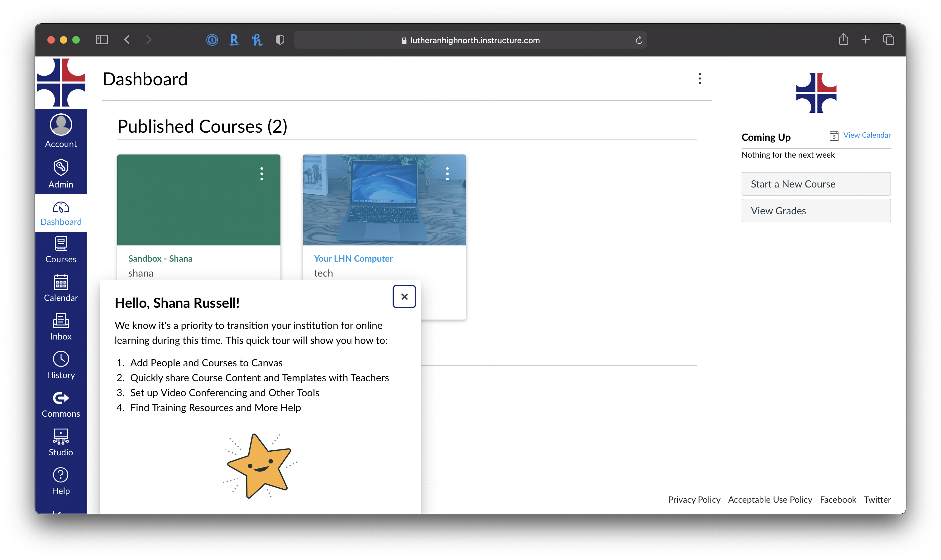
Task: Open the Admin section
Action: 61,173
